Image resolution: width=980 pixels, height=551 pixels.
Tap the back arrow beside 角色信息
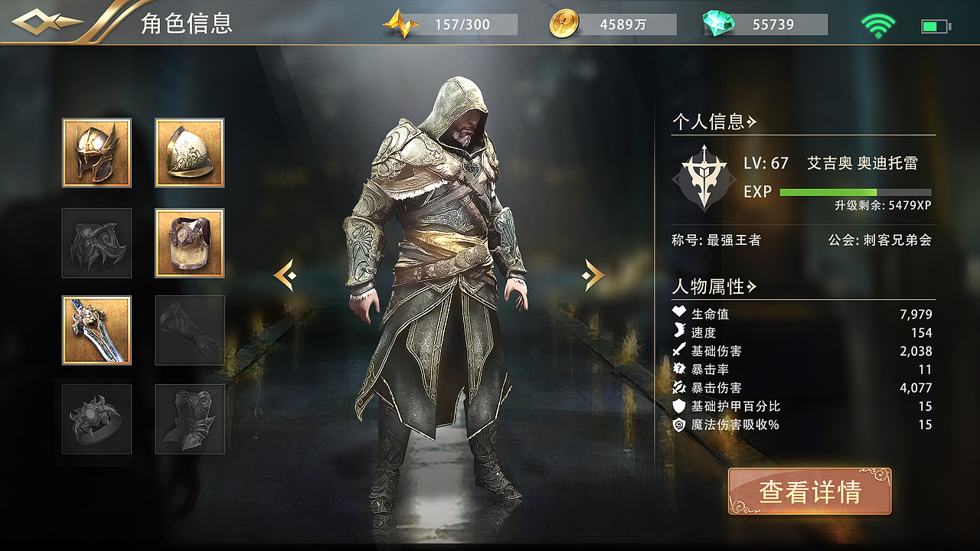pos(47,22)
